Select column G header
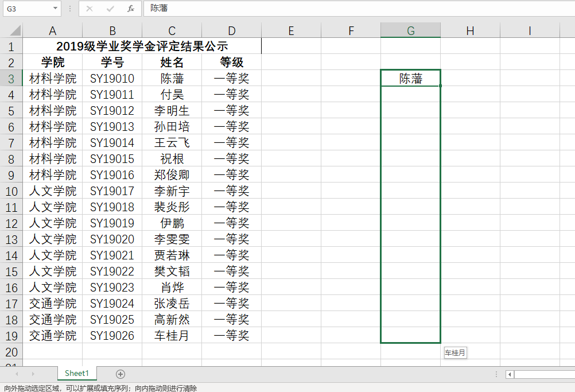This screenshot has width=575, height=392. point(411,31)
